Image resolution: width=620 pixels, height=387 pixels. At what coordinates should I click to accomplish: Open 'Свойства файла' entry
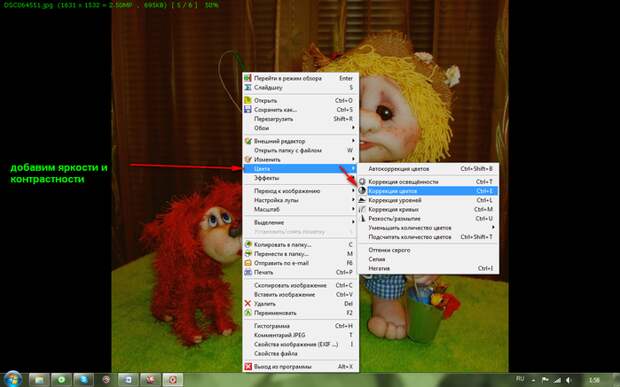(301, 353)
